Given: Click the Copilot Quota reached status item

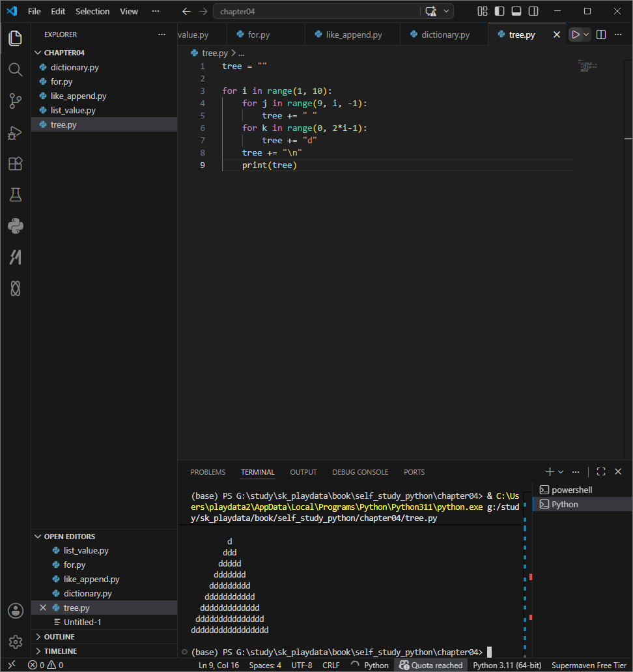Looking at the screenshot, I should coord(431,665).
